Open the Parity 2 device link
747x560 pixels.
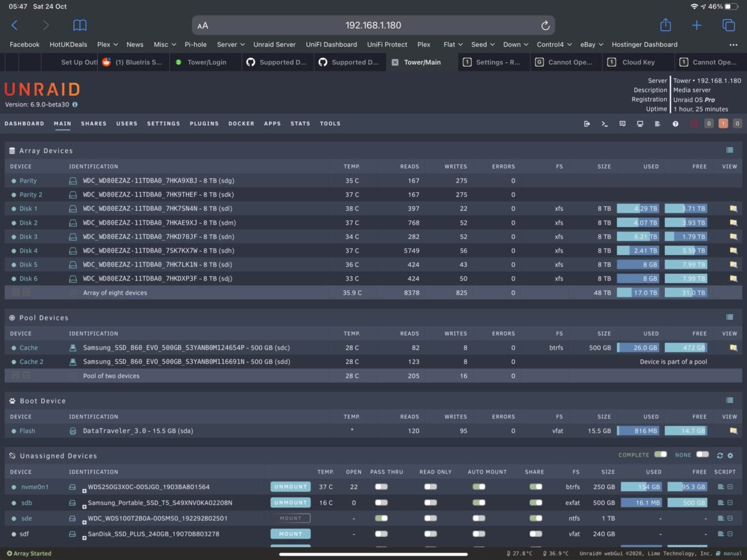(31, 195)
